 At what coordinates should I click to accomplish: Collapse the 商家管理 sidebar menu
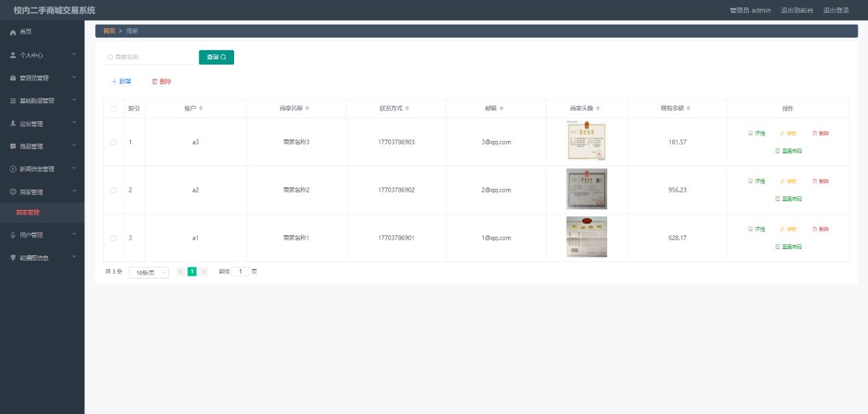pyautogui.click(x=42, y=192)
